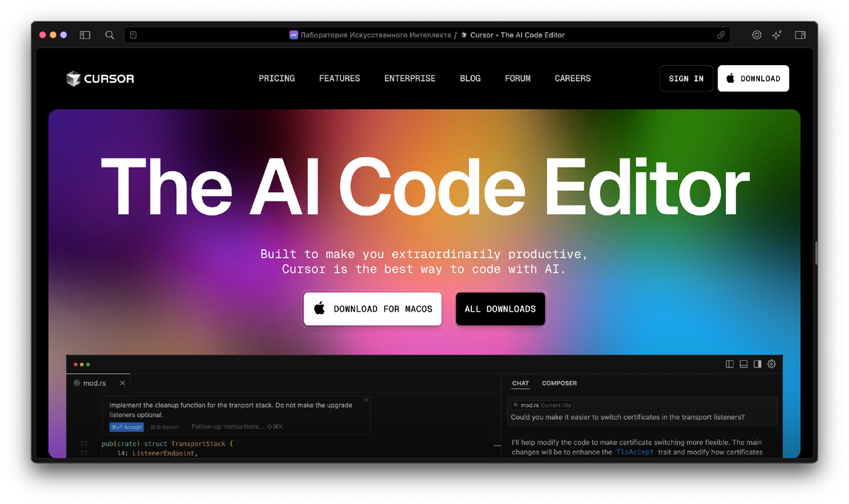The width and height of the screenshot is (849, 504).
Task: Switch to the Composer tab
Action: tap(560, 383)
